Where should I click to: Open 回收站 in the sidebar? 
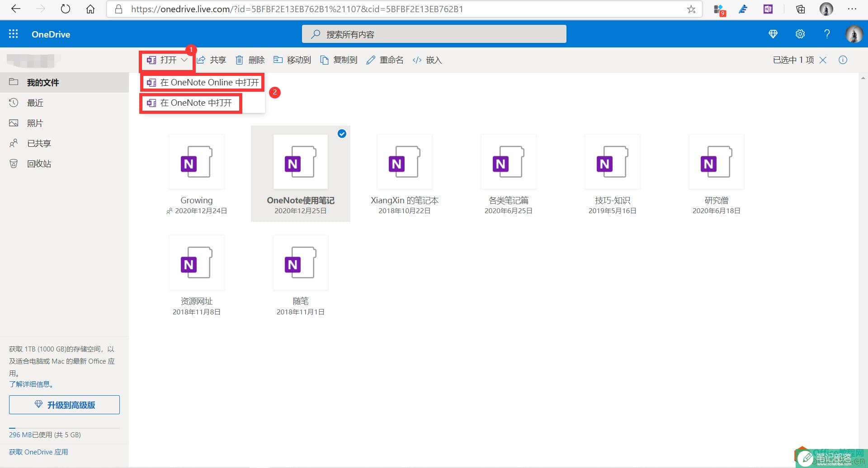pos(64,164)
